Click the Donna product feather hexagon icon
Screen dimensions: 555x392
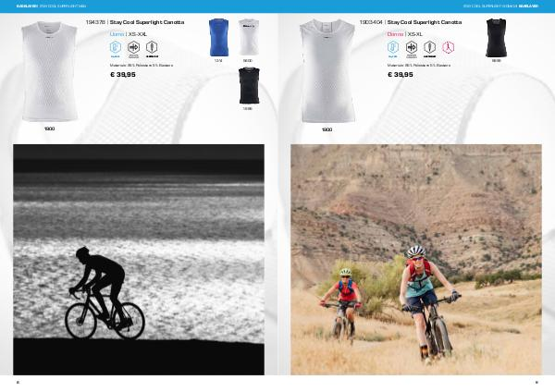(430, 47)
